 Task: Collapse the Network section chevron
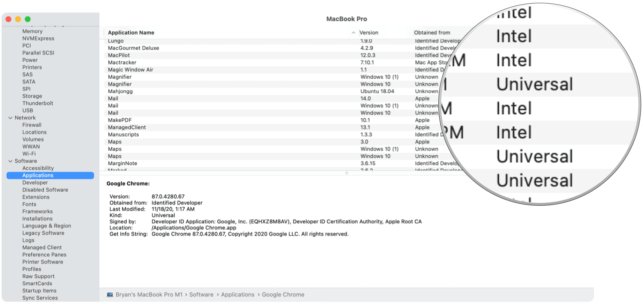pyautogui.click(x=10, y=118)
